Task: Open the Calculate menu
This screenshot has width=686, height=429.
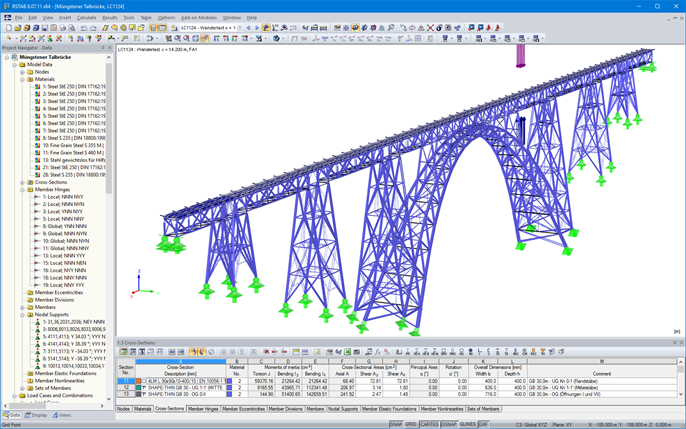Action: point(87,17)
